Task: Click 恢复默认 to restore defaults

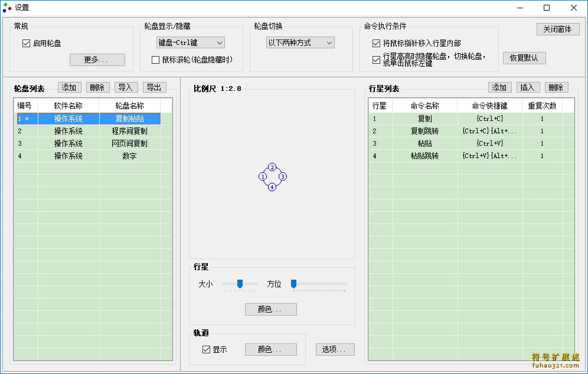Action: pyautogui.click(x=524, y=58)
